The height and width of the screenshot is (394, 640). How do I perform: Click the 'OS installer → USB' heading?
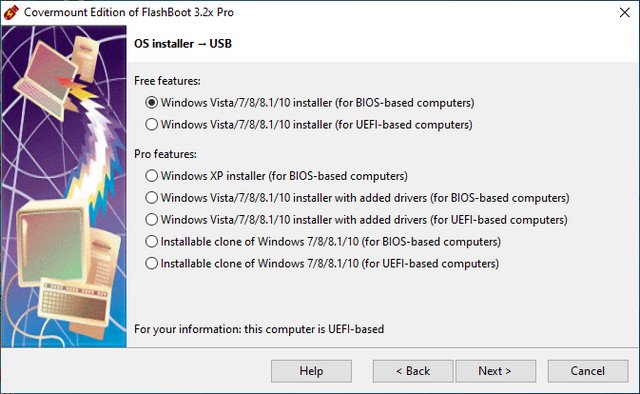coord(183,44)
